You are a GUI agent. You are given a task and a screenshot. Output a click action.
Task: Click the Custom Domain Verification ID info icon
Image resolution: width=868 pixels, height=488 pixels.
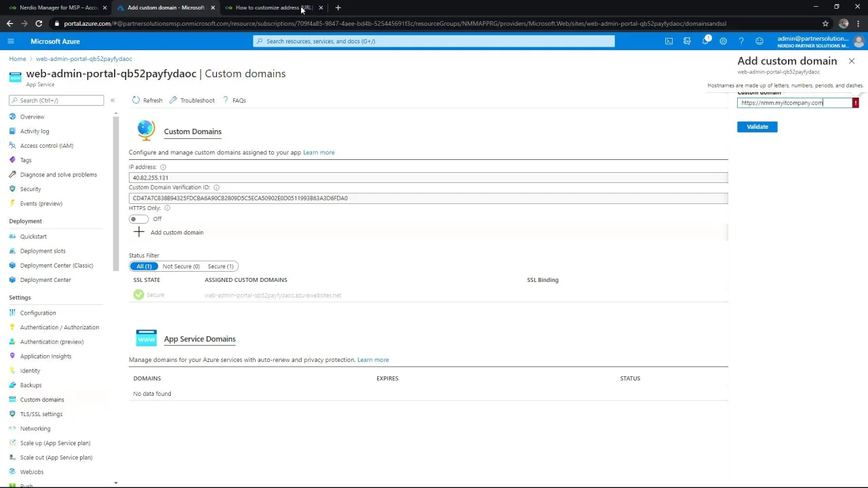point(216,188)
